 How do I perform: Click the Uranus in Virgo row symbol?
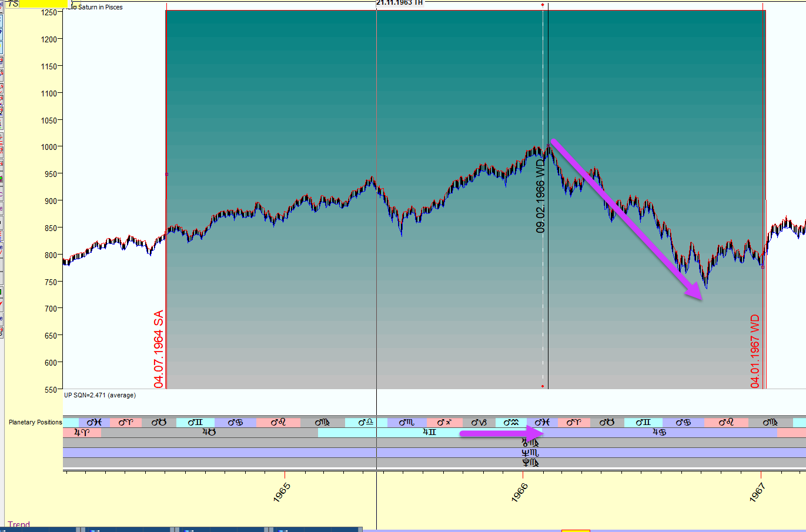point(530,443)
